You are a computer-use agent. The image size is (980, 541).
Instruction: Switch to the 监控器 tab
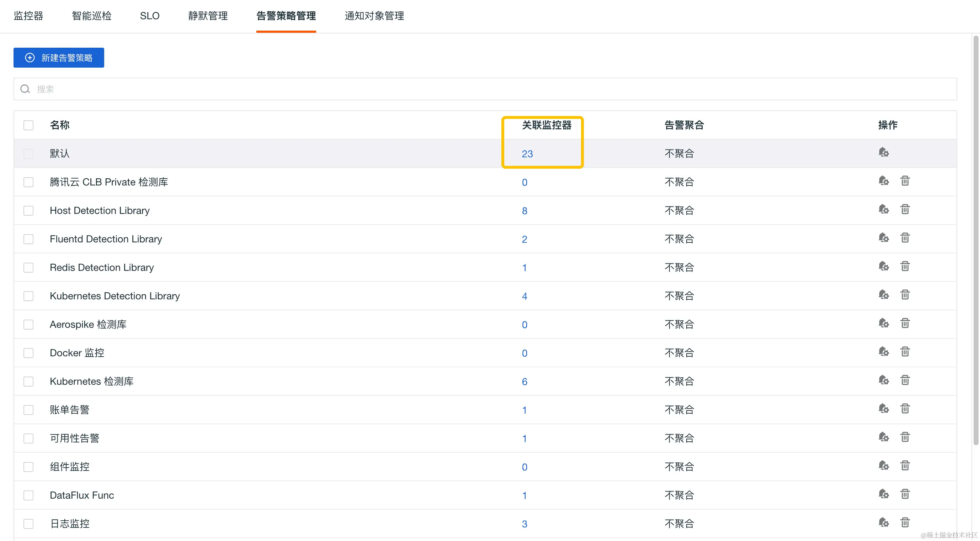click(28, 16)
